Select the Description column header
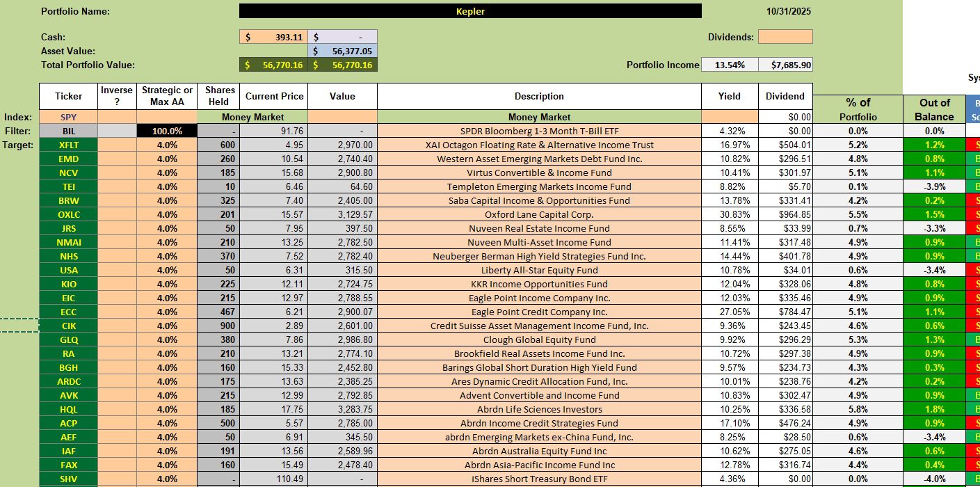Viewport: 980px width, 487px height. pyautogui.click(x=539, y=96)
